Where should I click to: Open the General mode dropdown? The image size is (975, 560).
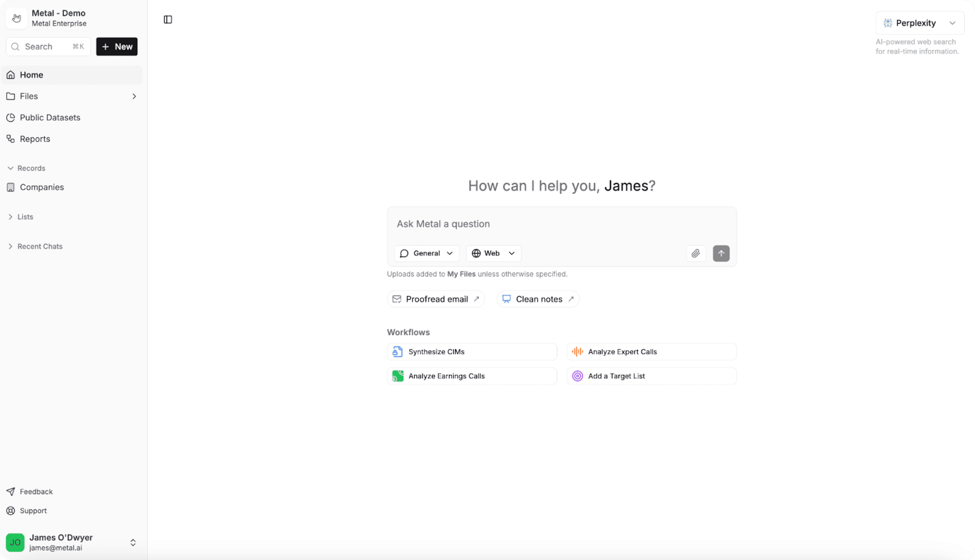point(427,254)
